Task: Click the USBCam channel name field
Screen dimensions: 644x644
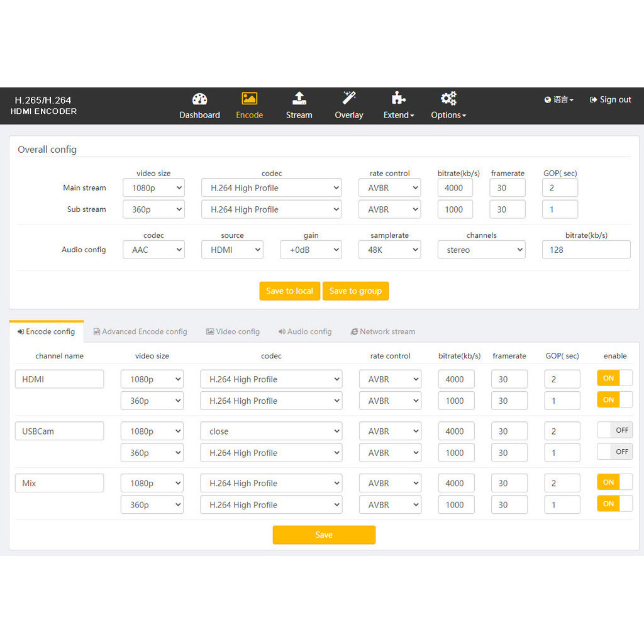Action: click(59, 431)
